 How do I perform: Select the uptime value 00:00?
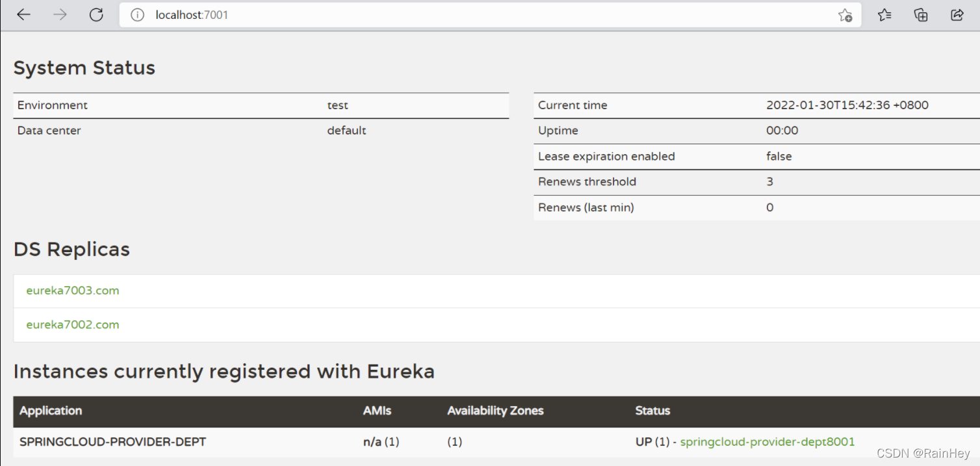(x=782, y=131)
